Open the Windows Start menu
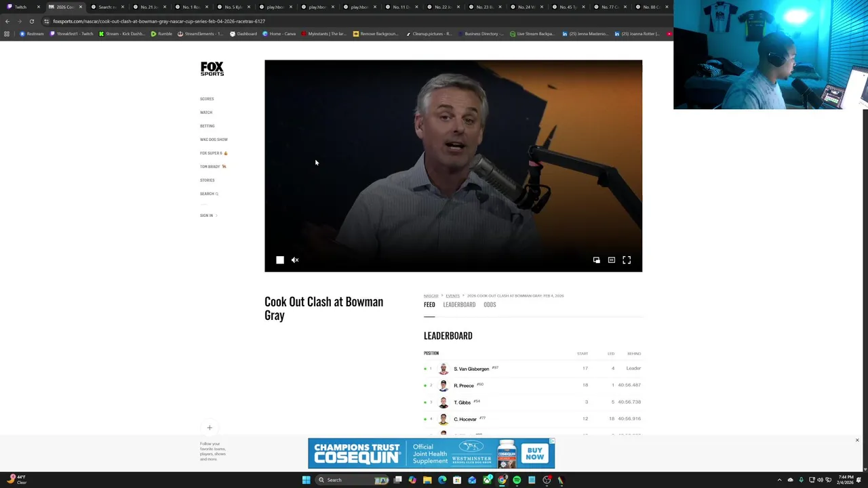 pyautogui.click(x=306, y=480)
